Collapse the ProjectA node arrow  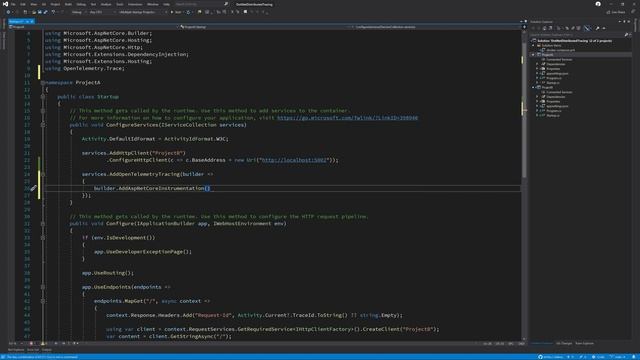pyautogui.click(x=533, y=55)
